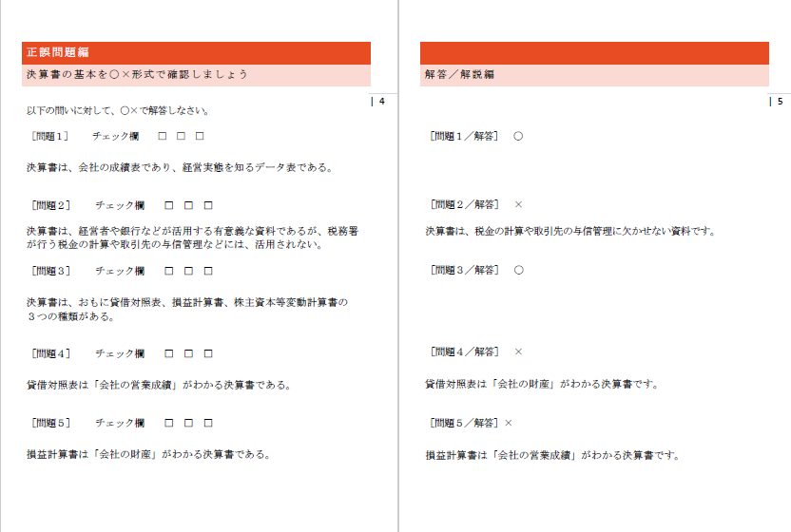This screenshot has height=532, width=791.
Task: Click the ［問題２］ label
Action: point(50,205)
